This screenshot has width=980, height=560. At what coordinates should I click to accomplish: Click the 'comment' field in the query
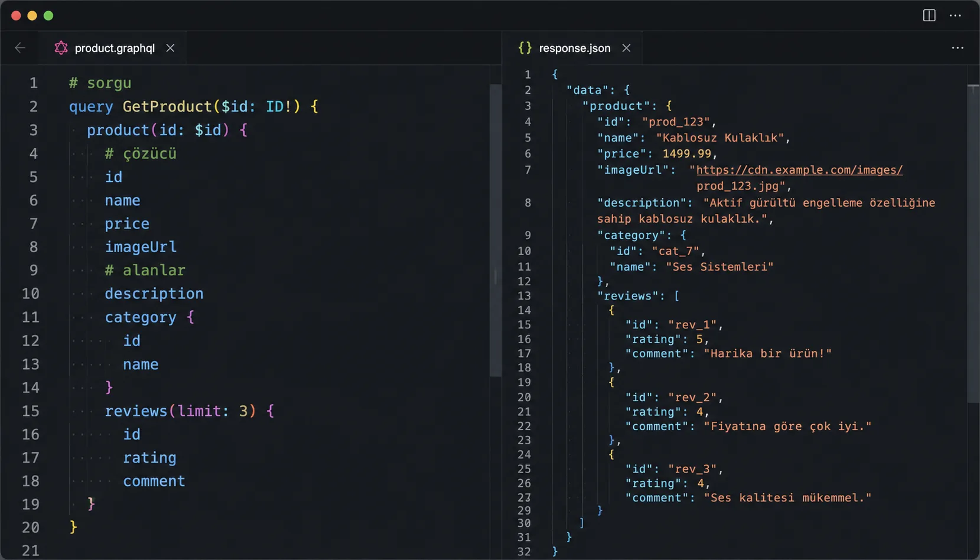(154, 481)
